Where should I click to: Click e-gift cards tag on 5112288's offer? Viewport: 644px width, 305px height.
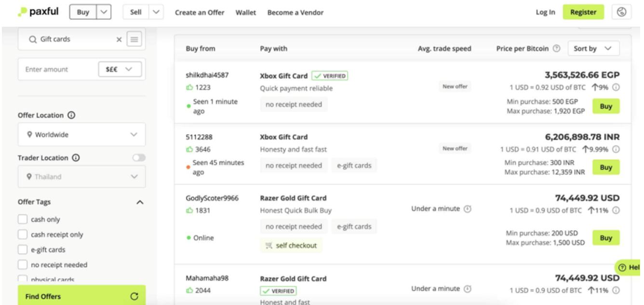[x=354, y=166]
